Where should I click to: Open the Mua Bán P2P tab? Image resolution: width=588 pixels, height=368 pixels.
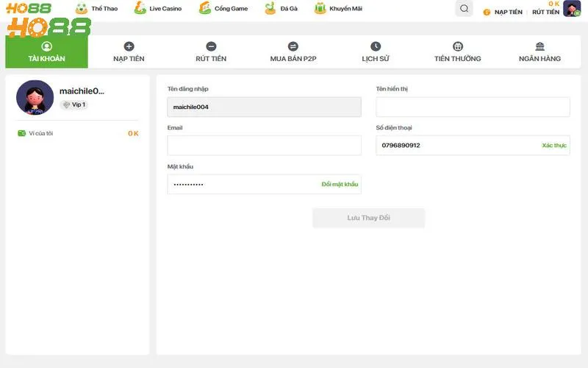(293, 52)
